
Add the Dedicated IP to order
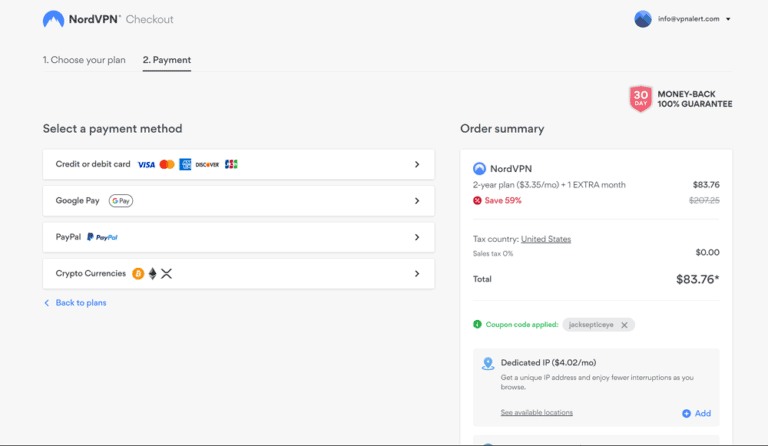(697, 413)
